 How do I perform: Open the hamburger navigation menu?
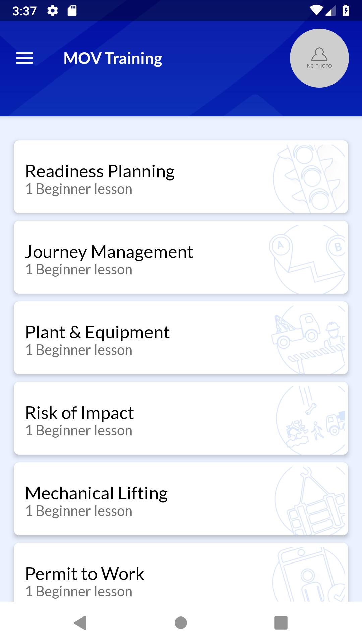point(24,58)
